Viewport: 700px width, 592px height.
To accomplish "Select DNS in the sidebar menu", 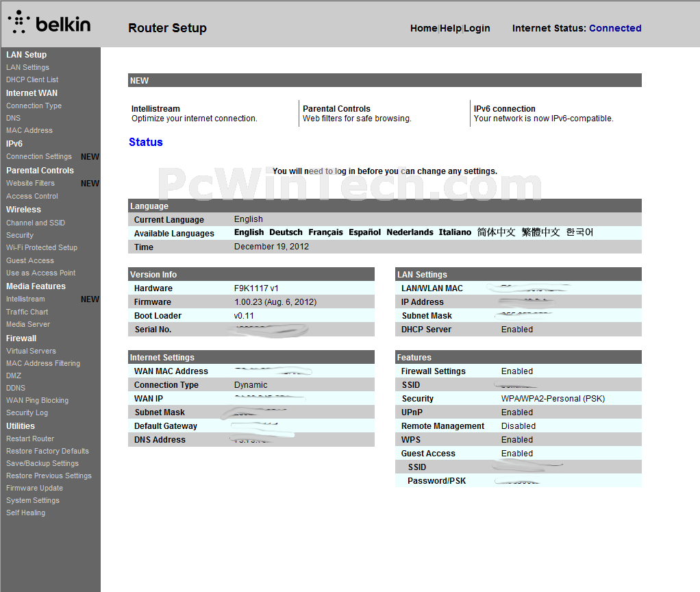I will coord(14,118).
